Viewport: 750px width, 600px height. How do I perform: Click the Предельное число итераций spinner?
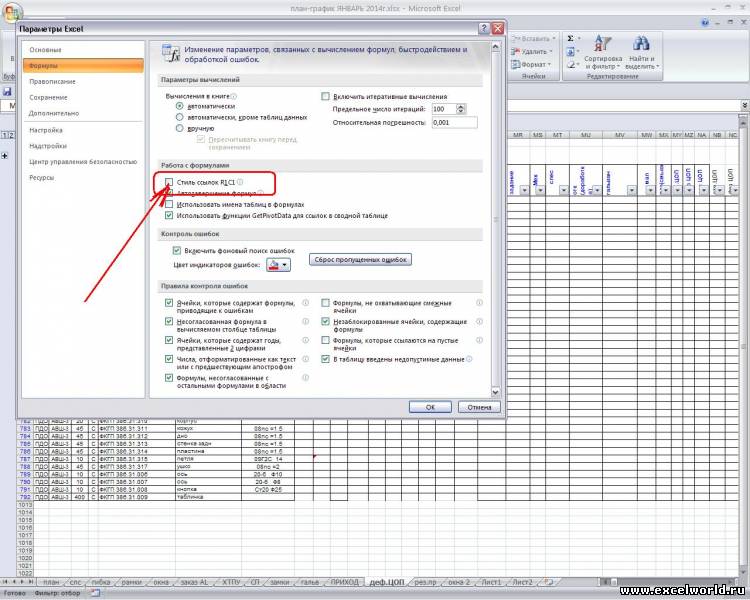tap(460, 109)
